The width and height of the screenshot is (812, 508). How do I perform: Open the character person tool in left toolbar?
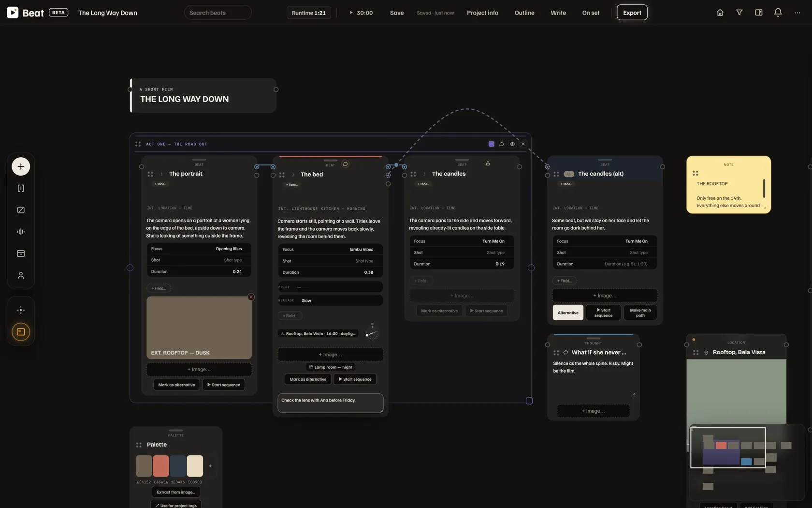(x=21, y=275)
